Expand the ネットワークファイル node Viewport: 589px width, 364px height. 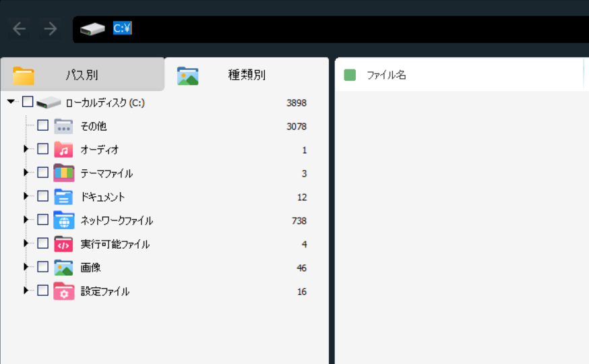26,219
